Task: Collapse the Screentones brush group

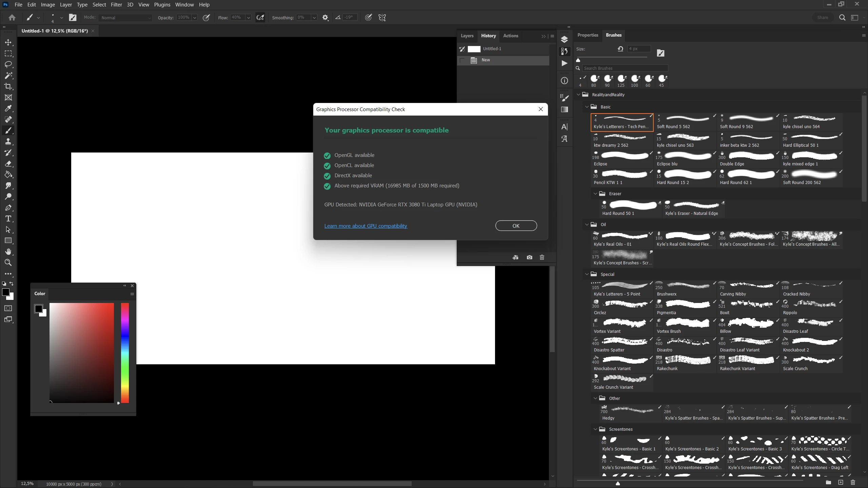Action: pyautogui.click(x=595, y=429)
